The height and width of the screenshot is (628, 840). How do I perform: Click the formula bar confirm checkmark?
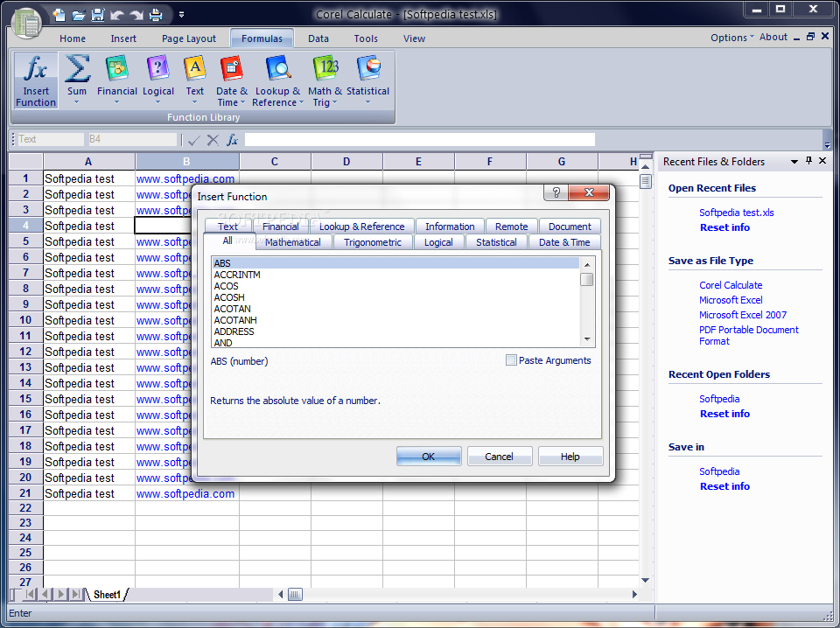[x=194, y=140]
